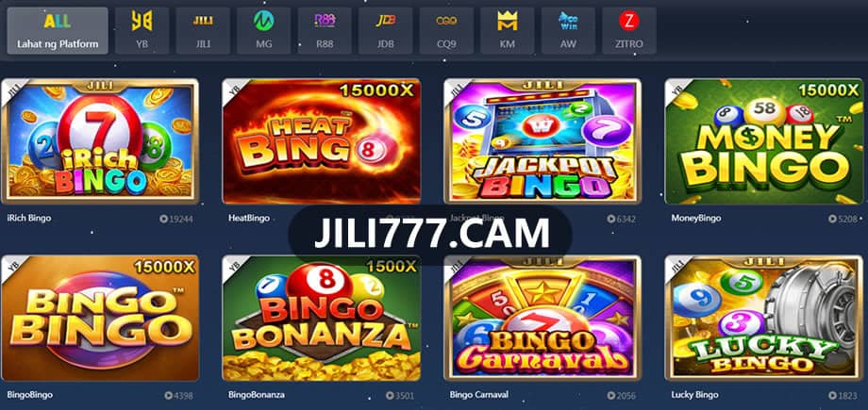Open the iRich Bingo game thumbnail
This screenshot has width=868, height=410.
tap(100, 141)
